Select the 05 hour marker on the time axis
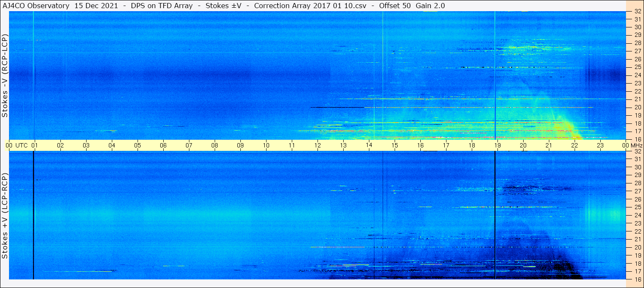 138,145
